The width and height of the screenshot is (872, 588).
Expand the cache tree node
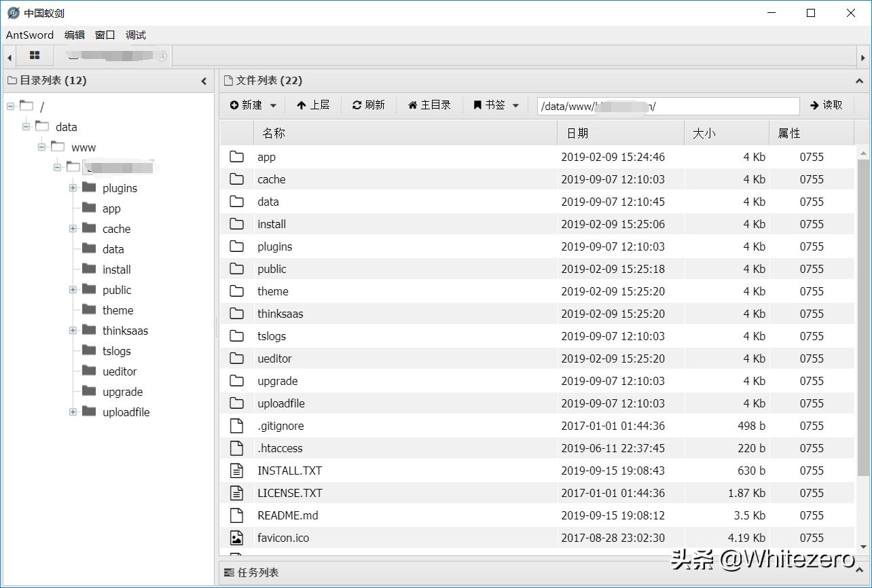coord(73,229)
